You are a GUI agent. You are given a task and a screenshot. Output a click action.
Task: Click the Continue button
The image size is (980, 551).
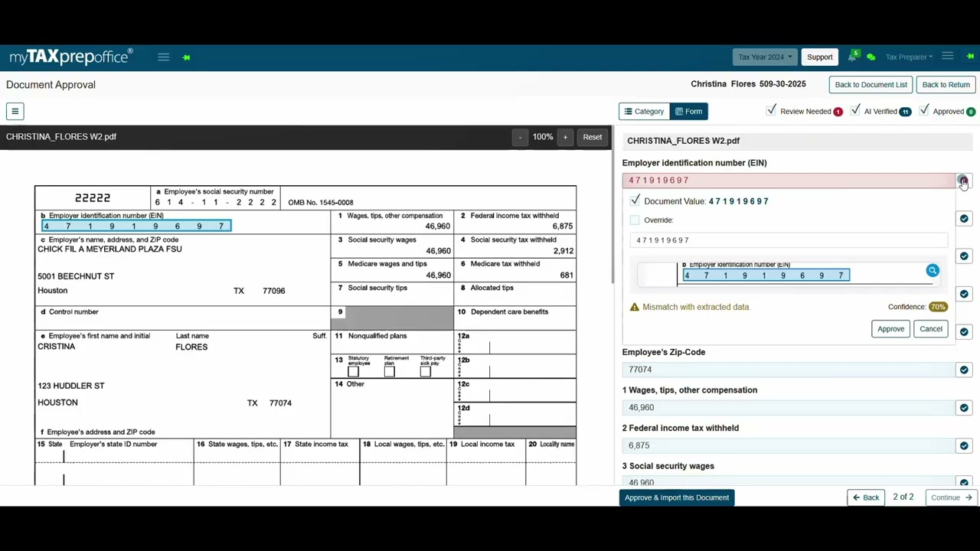coord(950,497)
